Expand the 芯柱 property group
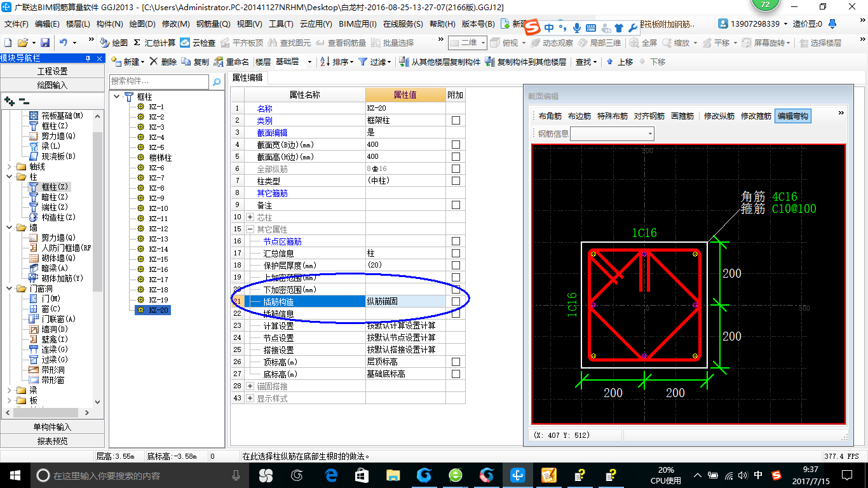The height and width of the screenshot is (488, 868). (250, 217)
